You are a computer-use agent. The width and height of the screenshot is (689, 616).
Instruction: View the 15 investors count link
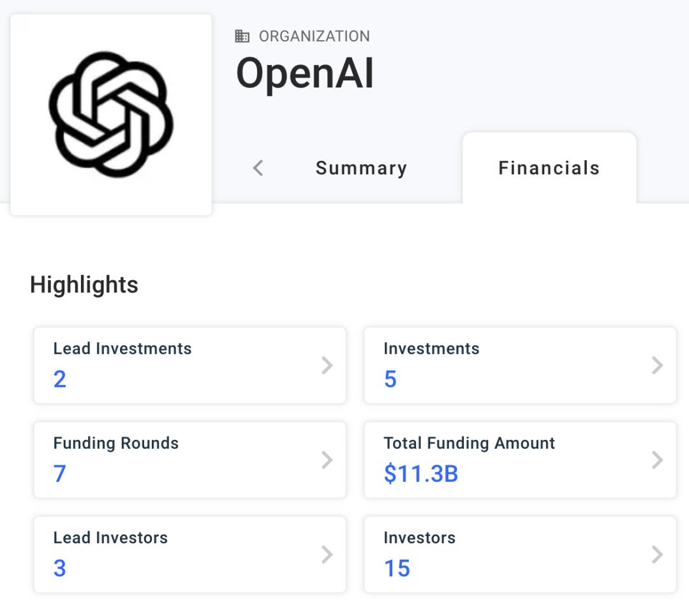pyautogui.click(x=397, y=568)
